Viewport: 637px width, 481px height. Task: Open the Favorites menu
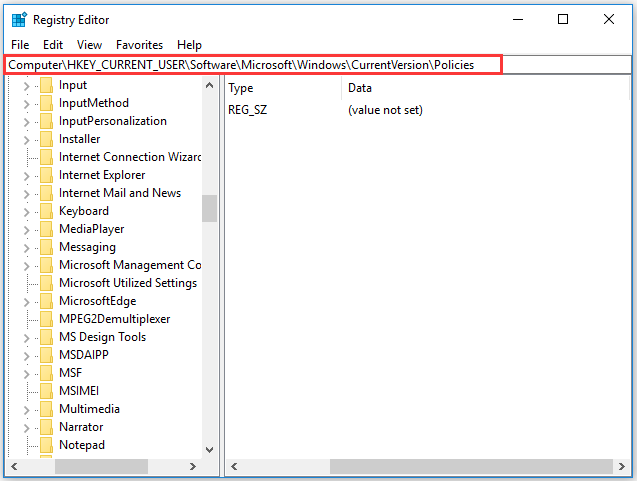pos(139,45)
